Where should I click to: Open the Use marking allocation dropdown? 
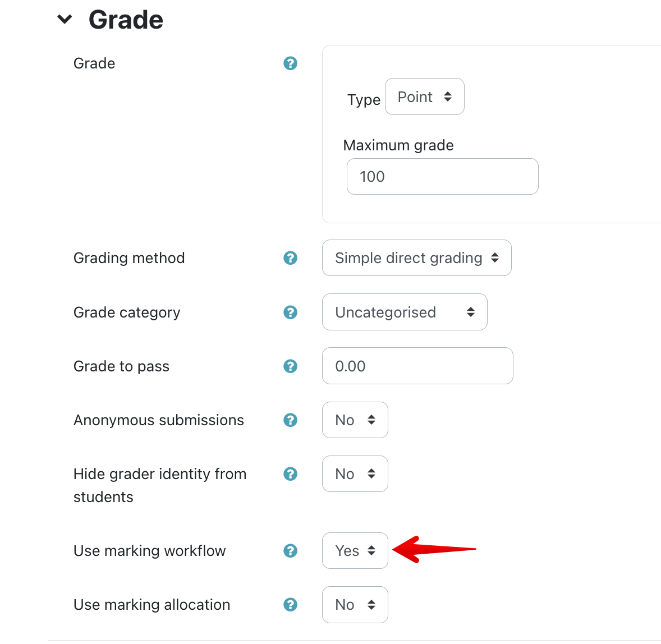[355, 605]
